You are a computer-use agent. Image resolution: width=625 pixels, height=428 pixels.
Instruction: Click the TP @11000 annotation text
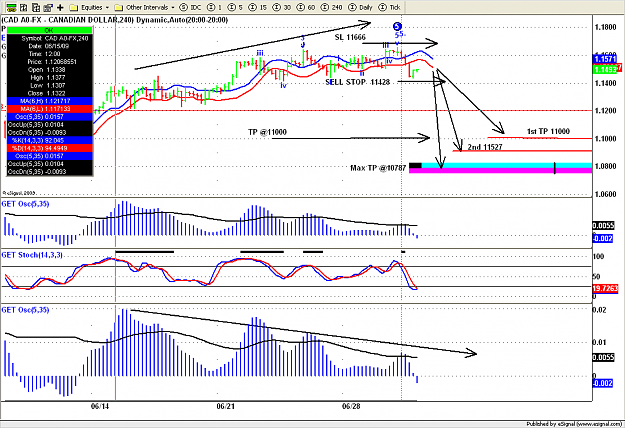tap(267, 132)
